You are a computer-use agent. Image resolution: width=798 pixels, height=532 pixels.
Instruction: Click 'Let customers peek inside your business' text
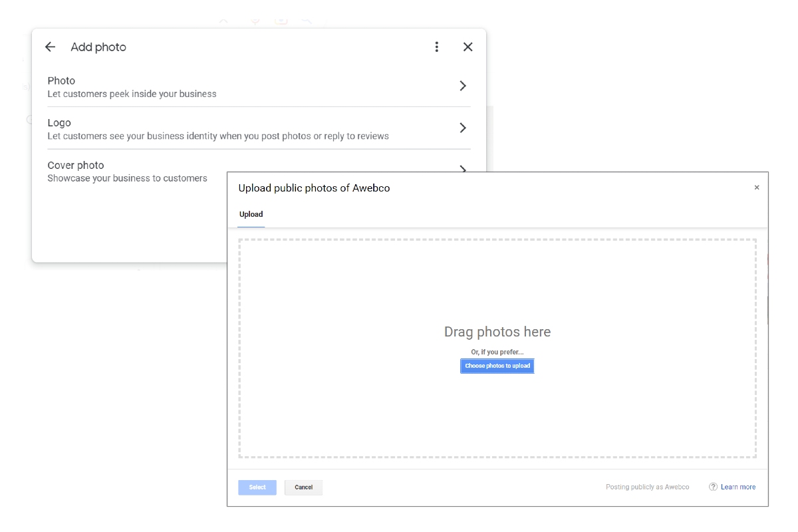click(x=132, y=94)
